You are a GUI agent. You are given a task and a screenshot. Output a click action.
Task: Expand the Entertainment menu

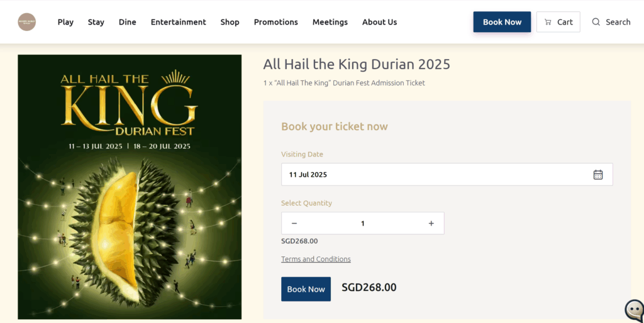[178, 22]
